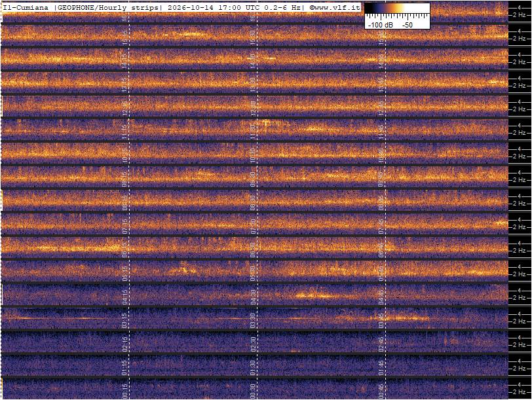532x400 pixels.
Task: Click the "02:15" time label
Action: coord(124,344)
